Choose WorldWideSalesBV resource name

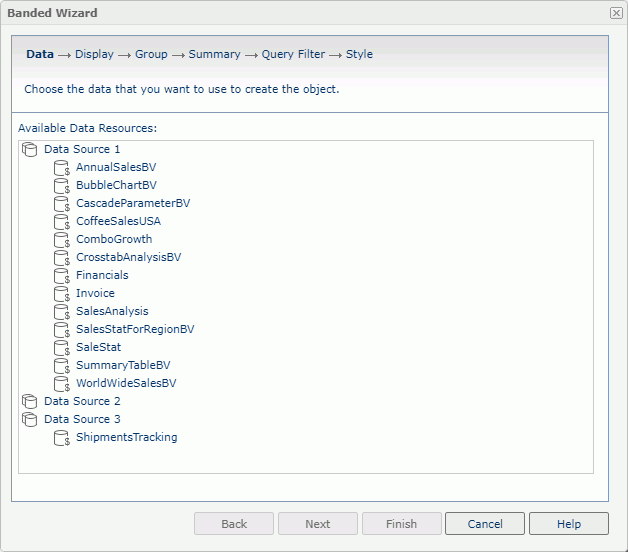pos(126,383)
